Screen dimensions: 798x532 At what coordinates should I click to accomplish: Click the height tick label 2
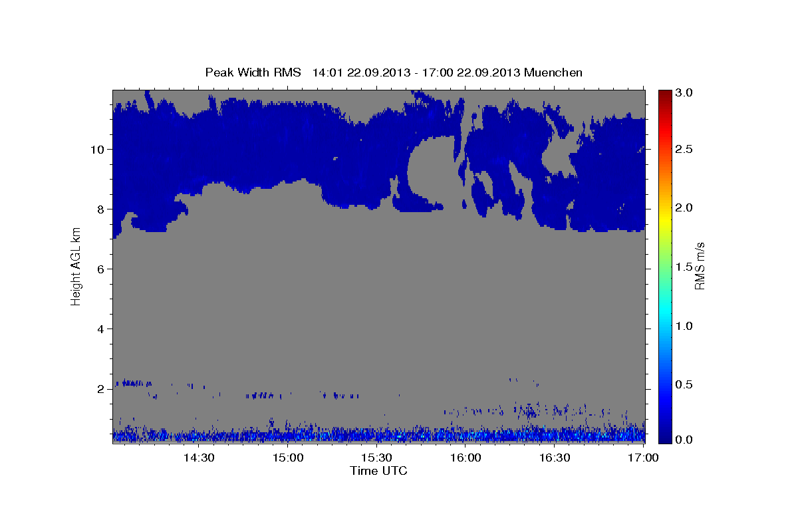(102, 388)
